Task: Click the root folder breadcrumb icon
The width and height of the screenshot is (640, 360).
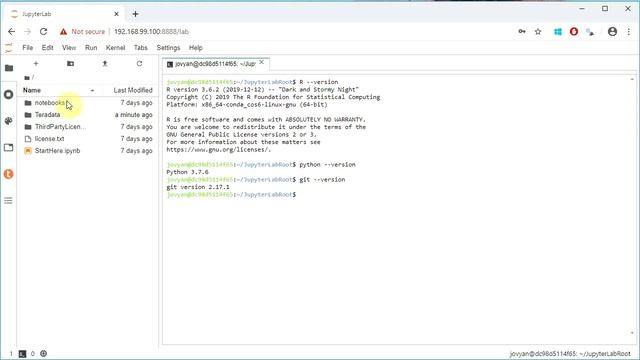Action: pyautogui.click(x=27, y=78)
